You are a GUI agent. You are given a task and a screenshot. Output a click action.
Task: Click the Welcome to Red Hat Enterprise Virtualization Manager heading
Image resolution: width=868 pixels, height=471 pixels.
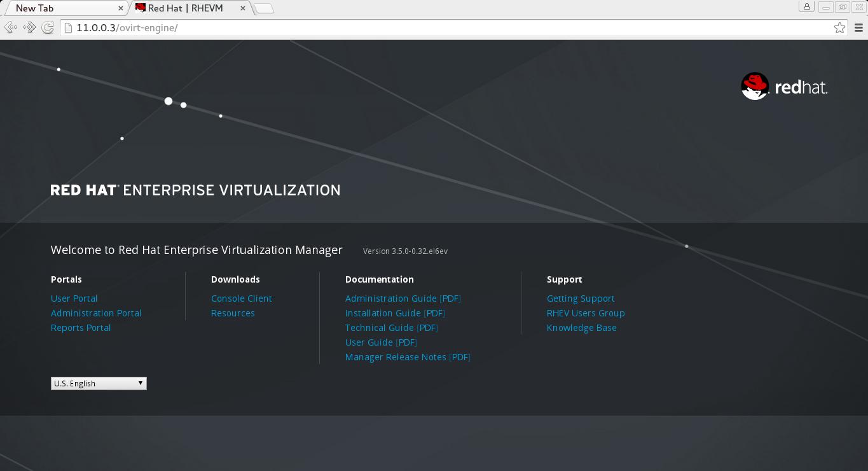pyautogui.click(x=196, y=250)
